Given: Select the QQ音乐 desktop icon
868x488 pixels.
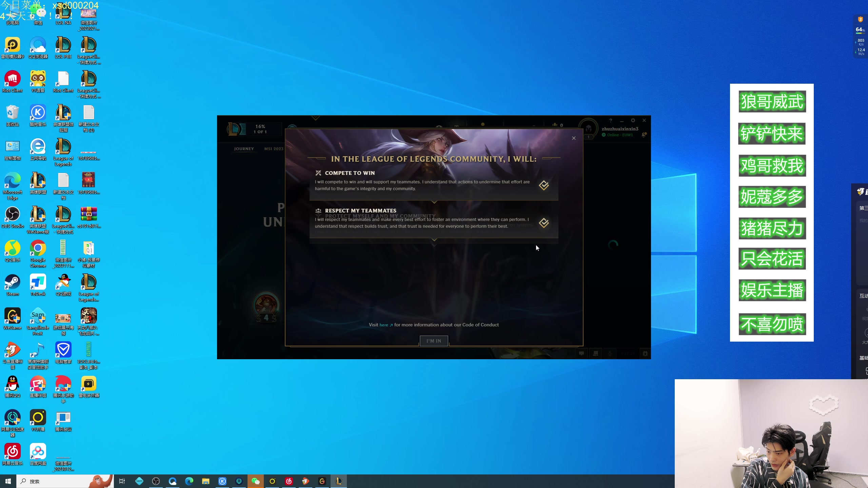Looking at the screenshot, I should 13,251.
